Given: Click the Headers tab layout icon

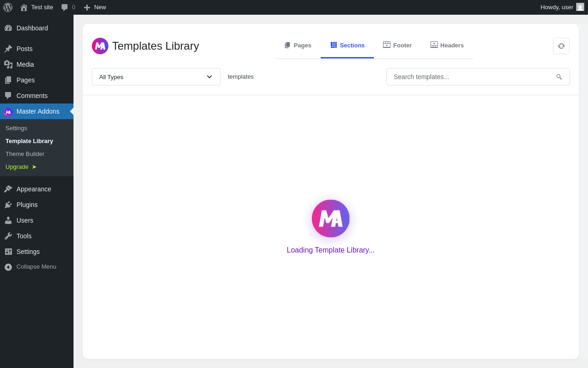Looking at the screenshot, I should (434, 45).
